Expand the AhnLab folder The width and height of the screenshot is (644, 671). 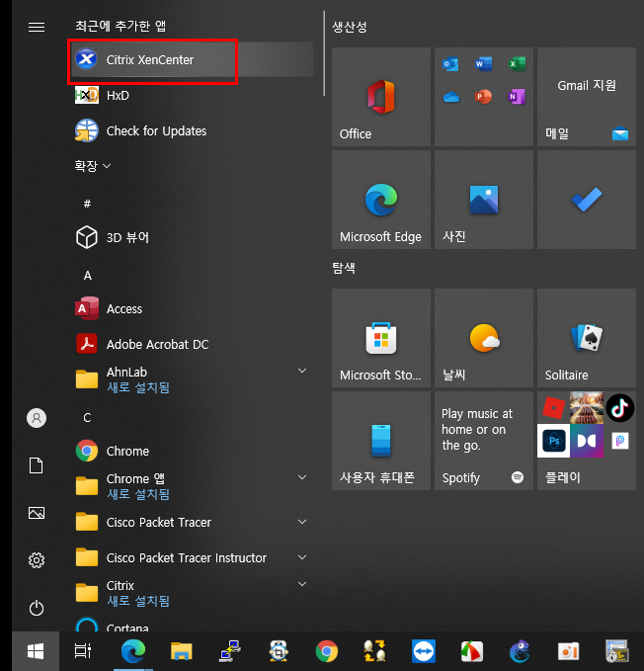click(x=193, y=379)
